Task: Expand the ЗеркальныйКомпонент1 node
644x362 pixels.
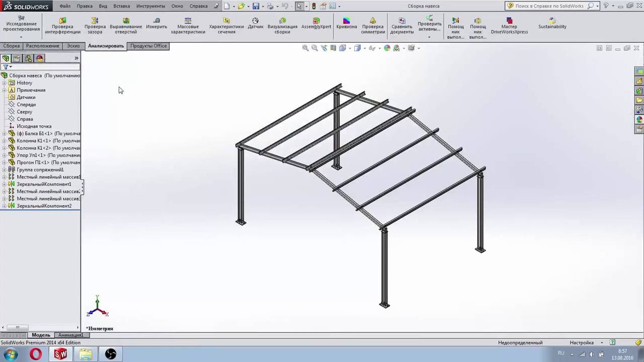Action: (x=4, y=185)
